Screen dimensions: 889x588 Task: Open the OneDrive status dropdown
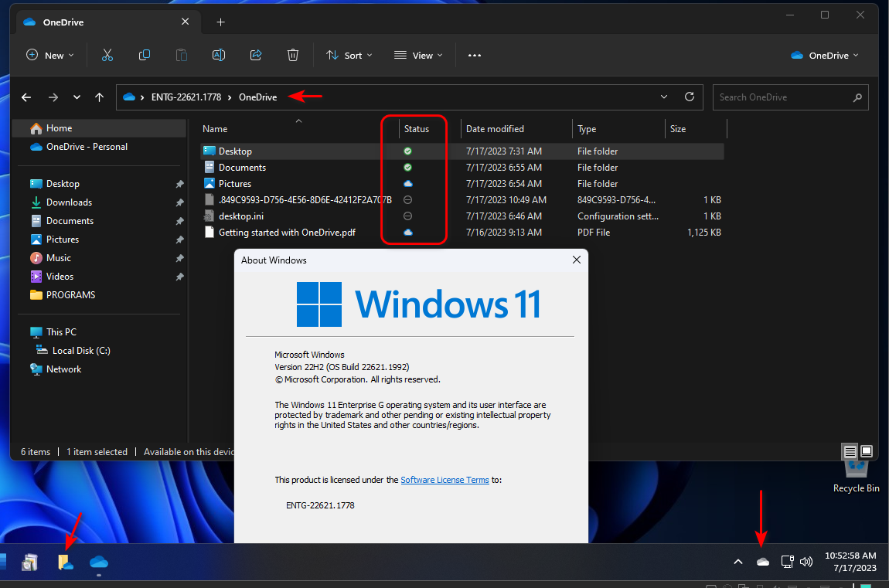click(x=825, y=55)
